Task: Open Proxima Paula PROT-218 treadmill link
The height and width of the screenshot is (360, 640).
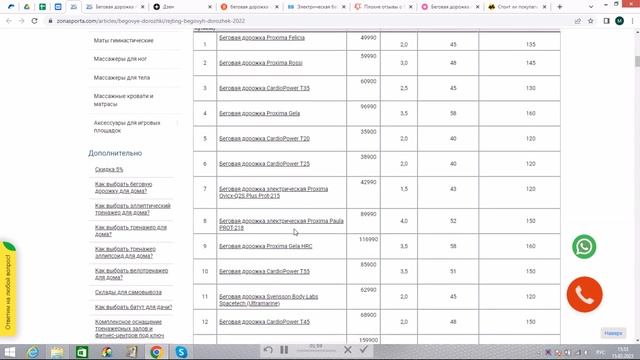Action: coord(281,224)
